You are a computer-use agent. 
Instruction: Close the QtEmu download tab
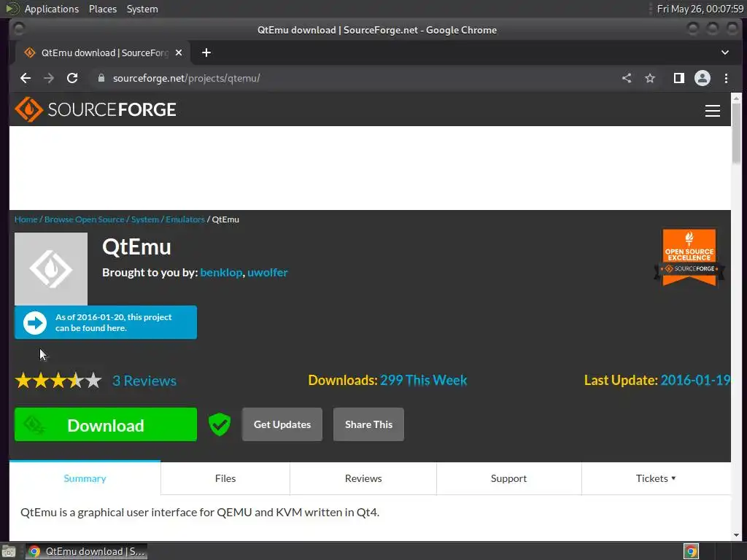click(x=179, y=52)
